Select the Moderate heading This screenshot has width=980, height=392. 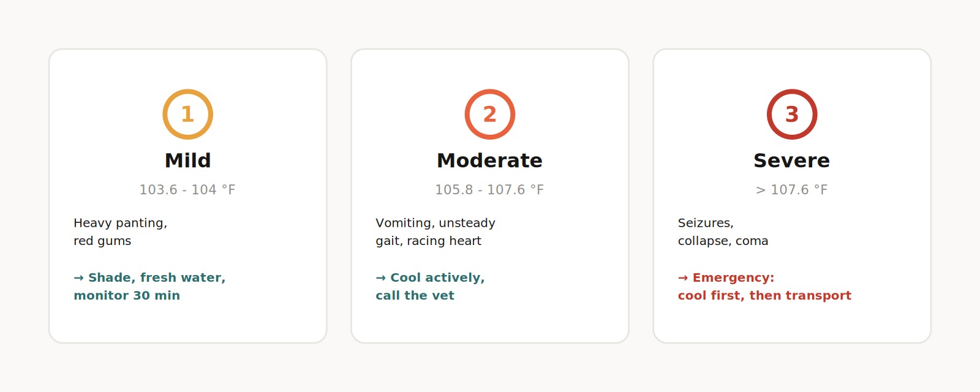coord(490,160)
